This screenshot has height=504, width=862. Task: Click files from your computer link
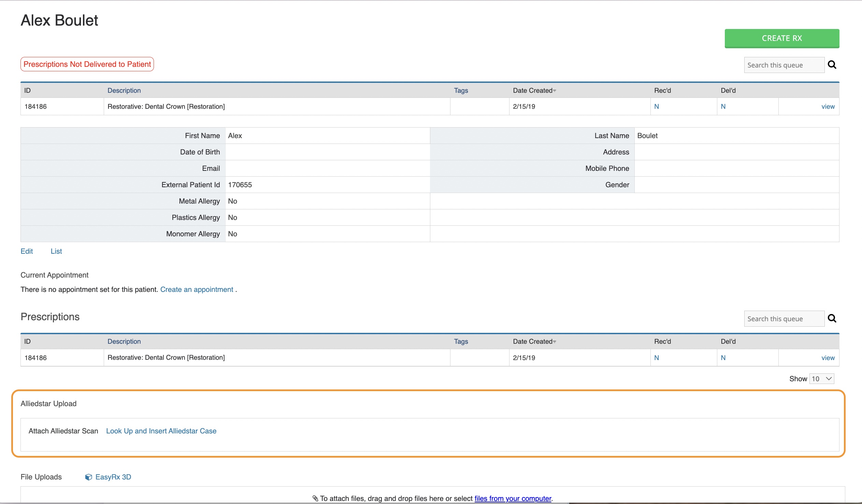coord(513,499)
